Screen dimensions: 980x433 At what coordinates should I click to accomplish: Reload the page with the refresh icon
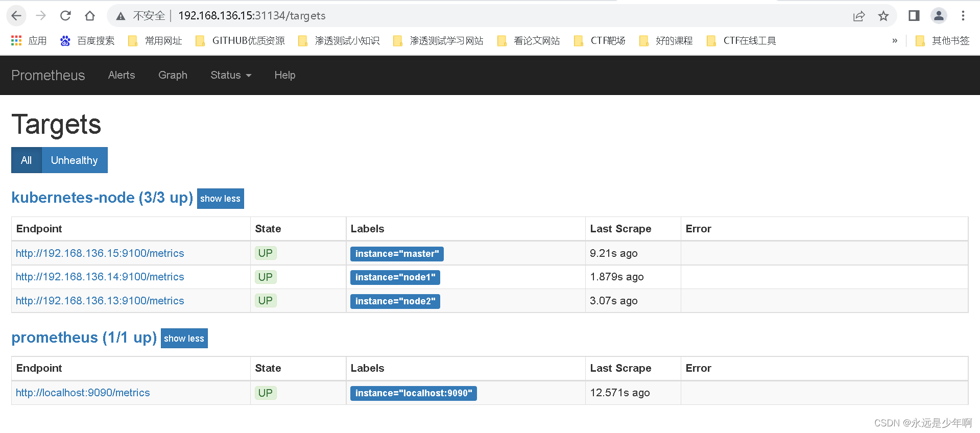click(x=65, y=16)
